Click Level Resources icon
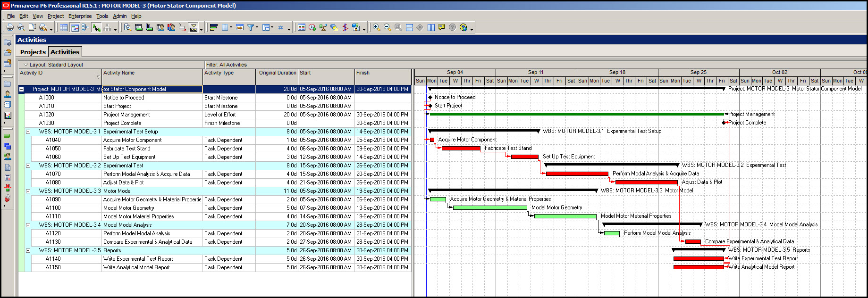 point(323,27)
